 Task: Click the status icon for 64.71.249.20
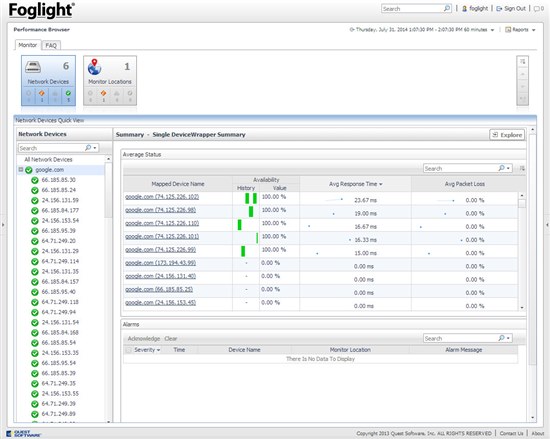pos(35,241)
